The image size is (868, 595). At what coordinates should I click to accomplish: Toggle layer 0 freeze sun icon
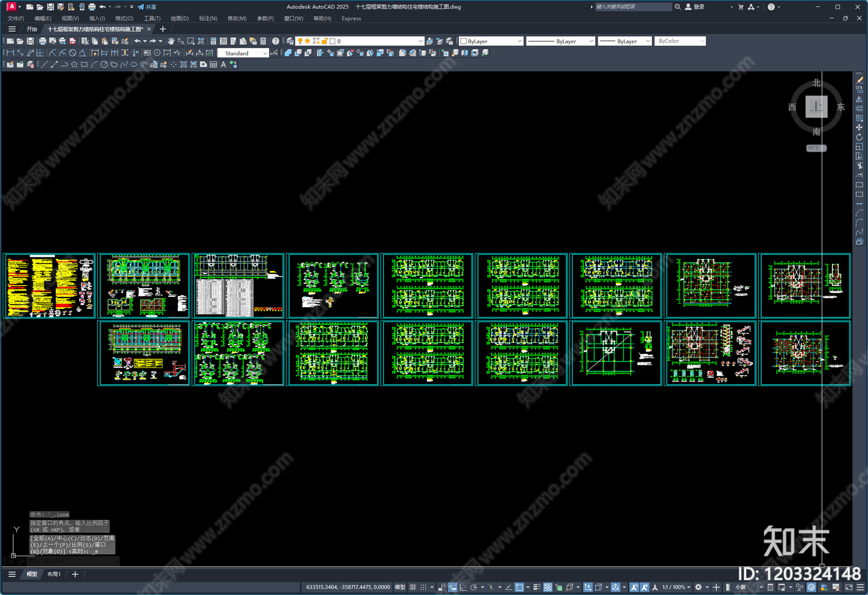tap(308, 41)
